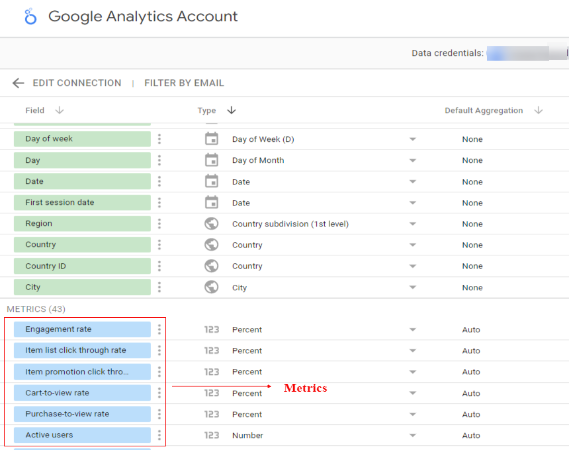The width and height of the screenshot is (569, 450).
Task: Click the 123 number icon for Cart-to-view rate
Action: coord(212,393)
